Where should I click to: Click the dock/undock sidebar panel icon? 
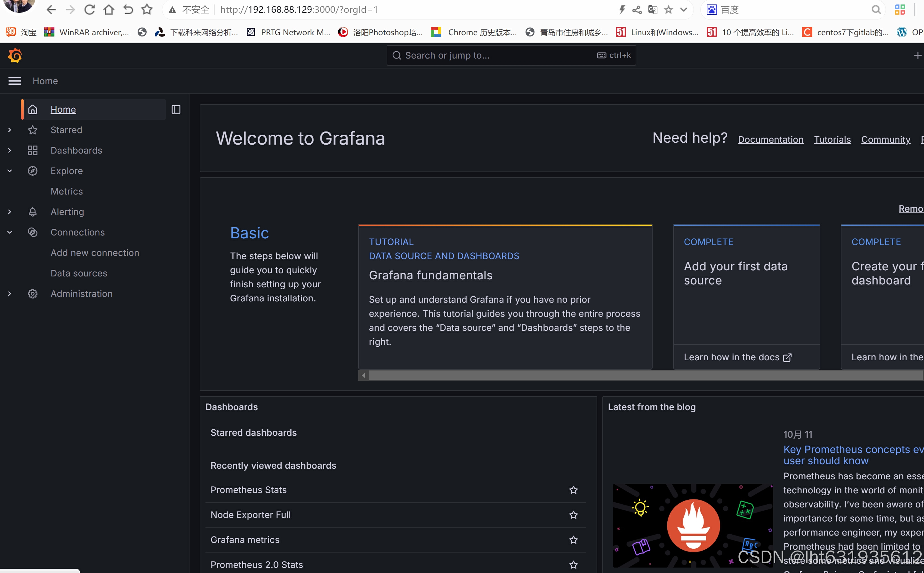(x=176, y=109)
